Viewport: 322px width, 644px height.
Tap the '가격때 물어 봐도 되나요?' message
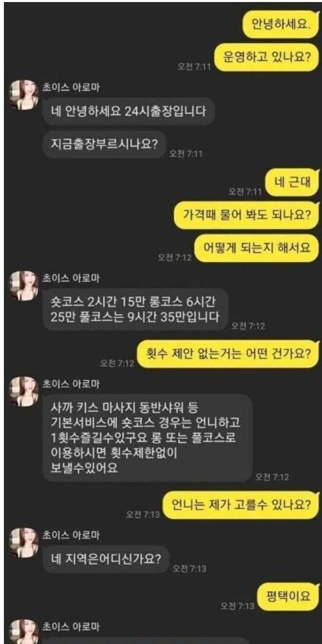click(x=247, y=215)
